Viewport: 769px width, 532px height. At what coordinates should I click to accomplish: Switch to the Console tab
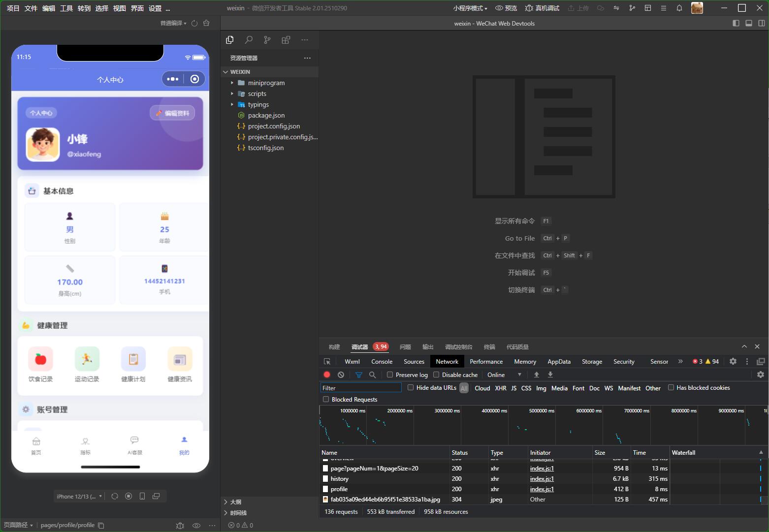click(382, 361)
